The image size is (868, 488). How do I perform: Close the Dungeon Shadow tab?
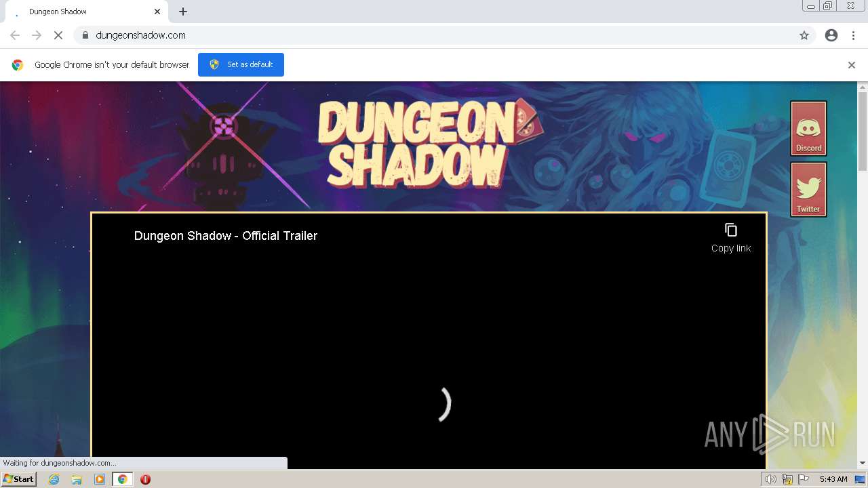pos(157,12)
